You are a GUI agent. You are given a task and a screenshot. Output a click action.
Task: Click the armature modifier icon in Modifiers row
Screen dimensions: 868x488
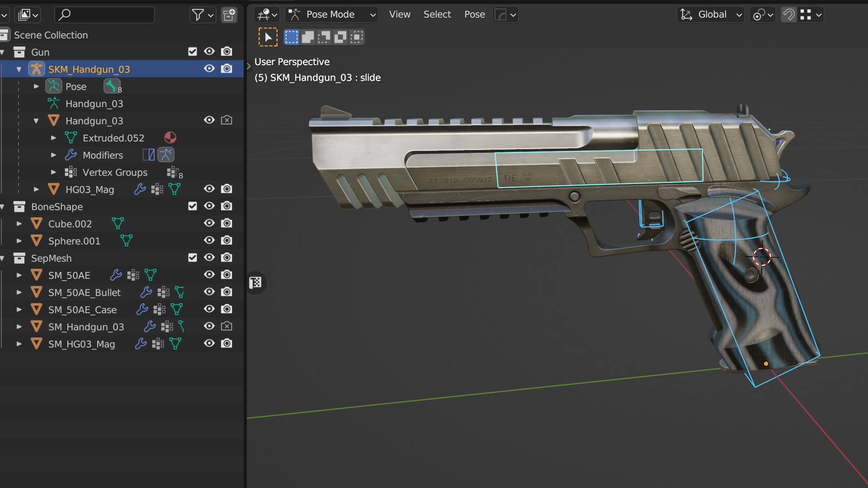point(166,155)
